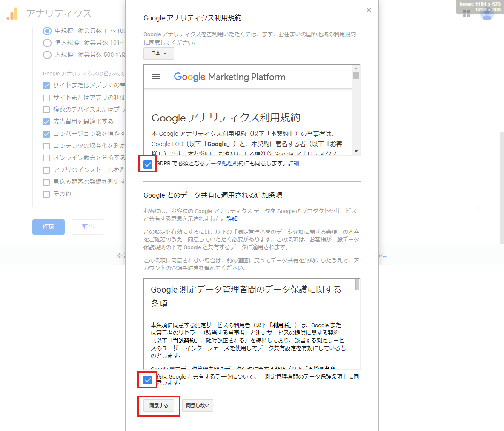Open 詳細 link in data sharing section
This screenshot has width=504, height=431.
click(232, 219)
